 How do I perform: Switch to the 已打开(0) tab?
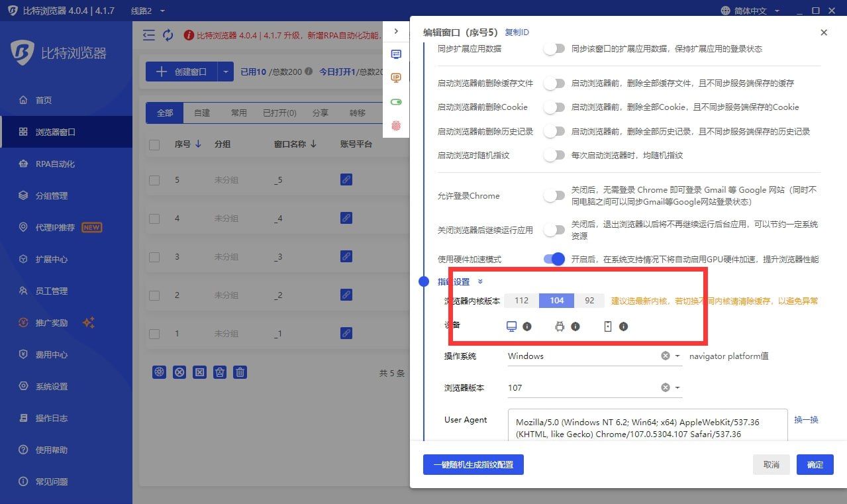pyautogui.click(x=279, y=113)
